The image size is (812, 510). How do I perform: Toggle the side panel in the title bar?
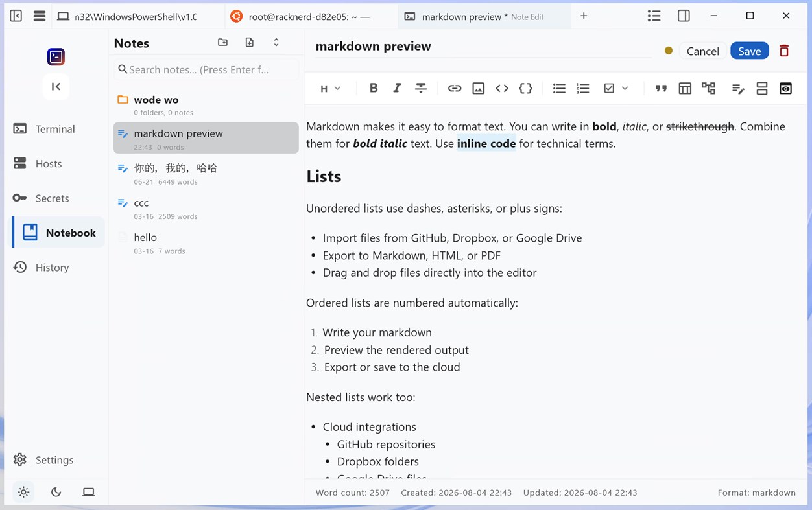pyautogui.click(x=684, y=16)
